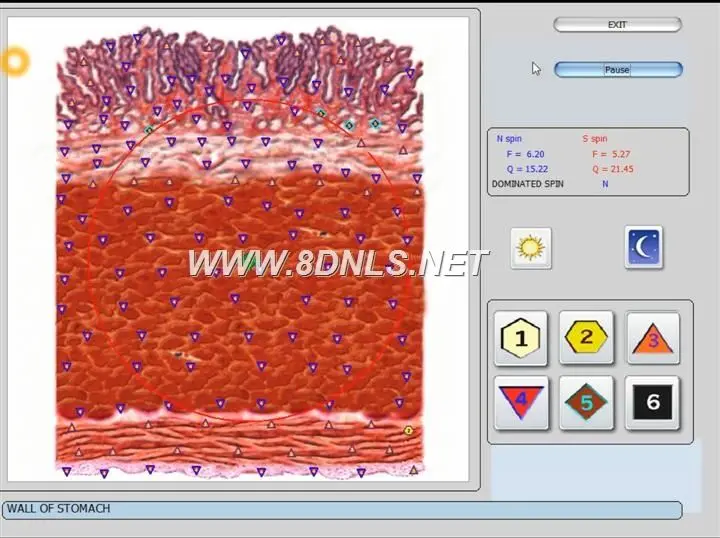The image size is (720, 538).
Task: Pause the scan with the Pause button
Action: click(x=618, y=70)
